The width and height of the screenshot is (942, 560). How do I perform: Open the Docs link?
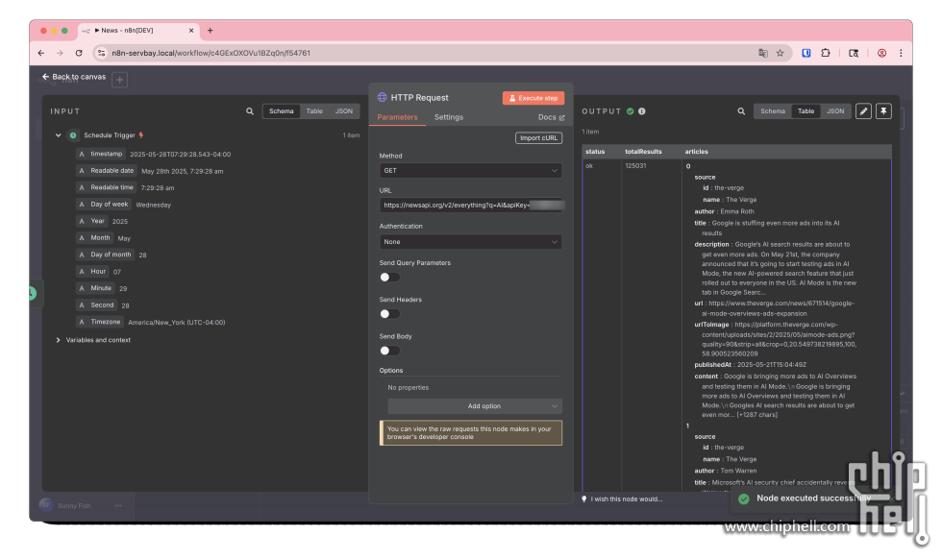click(551, 117)
